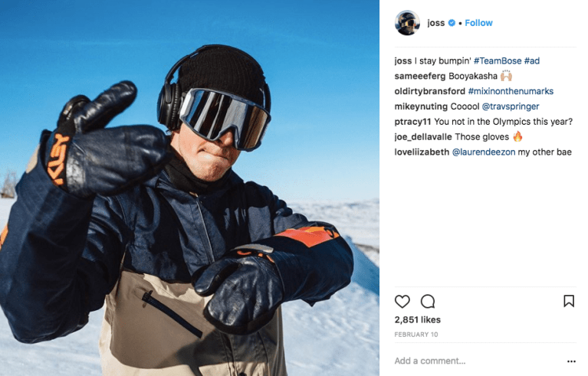Screen dimensions: 588x376
Task: Open joss username in header
Action: [x=435, y=23]
